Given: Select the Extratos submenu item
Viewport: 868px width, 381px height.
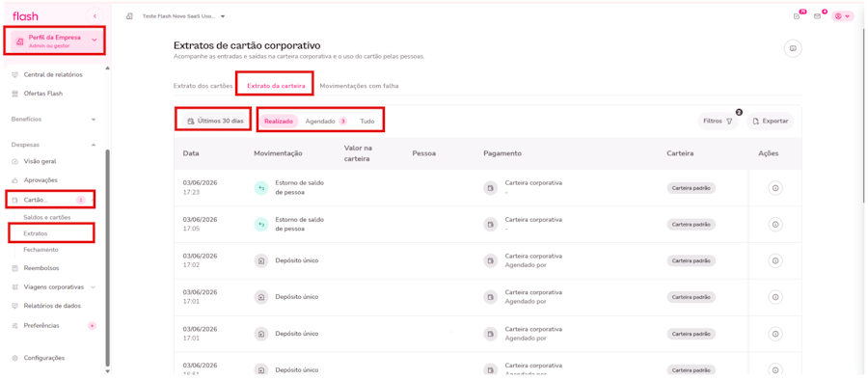Looking at the screenshot, I should tap(36, 233).
